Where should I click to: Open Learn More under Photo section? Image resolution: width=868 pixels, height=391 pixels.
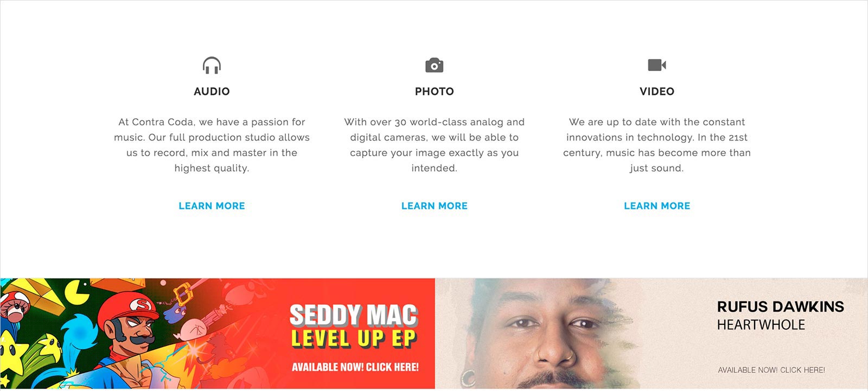(434, 206)
